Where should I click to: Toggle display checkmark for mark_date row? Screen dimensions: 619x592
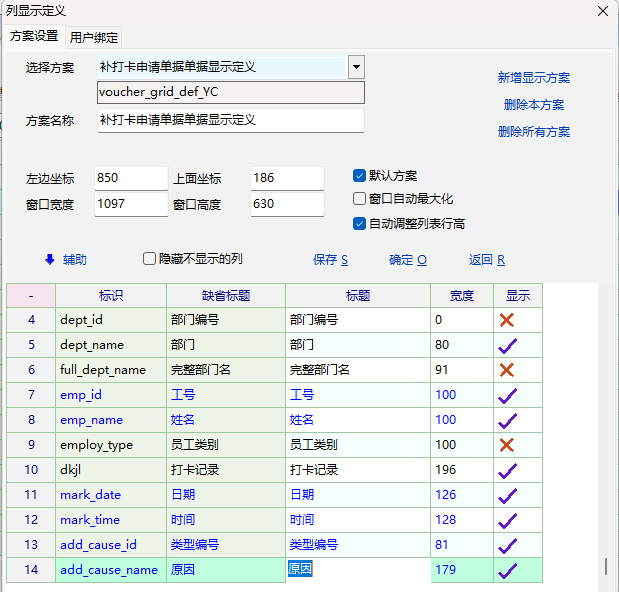point(507,495)
